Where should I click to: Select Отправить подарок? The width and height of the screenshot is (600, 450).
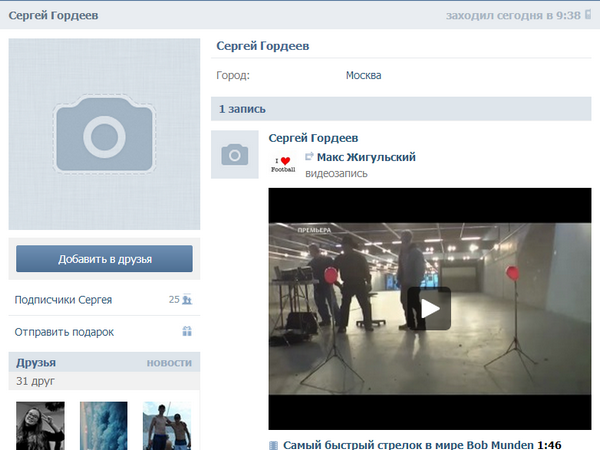click(64, 332)
